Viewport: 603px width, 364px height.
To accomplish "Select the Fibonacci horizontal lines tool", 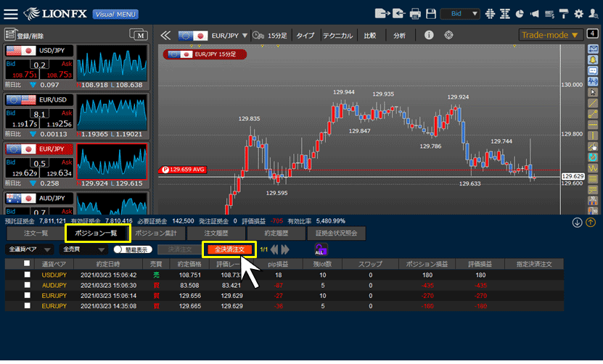I will pos(593,179).
